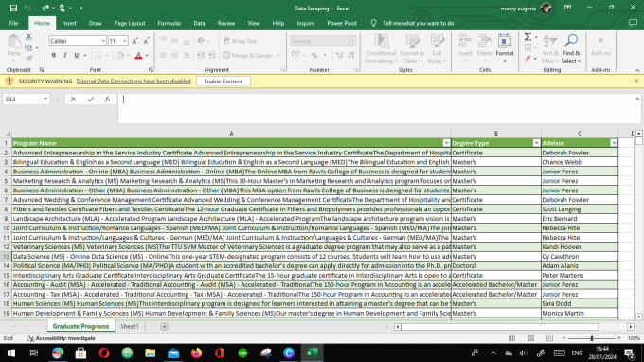Save the workbook using the Save icon

tap(13, 9)
